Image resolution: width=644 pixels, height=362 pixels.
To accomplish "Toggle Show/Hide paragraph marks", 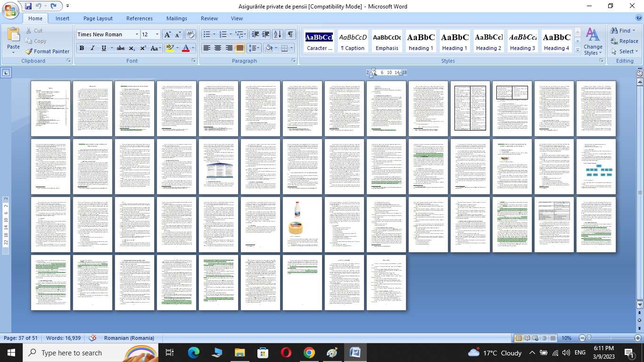I will [x=290, y=34].
